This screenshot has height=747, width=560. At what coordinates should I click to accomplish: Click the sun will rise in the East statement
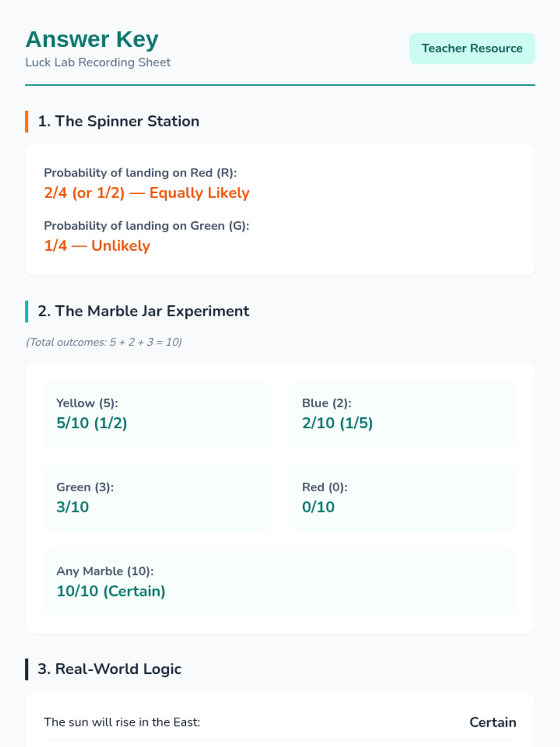coord(122,722)
